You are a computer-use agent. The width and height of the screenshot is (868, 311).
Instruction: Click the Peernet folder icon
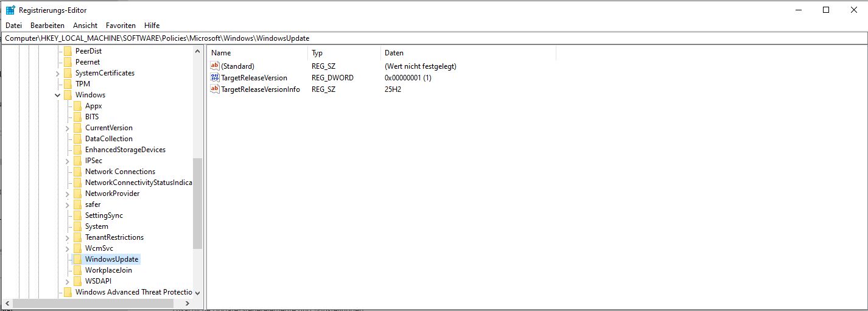pos(68,62)
